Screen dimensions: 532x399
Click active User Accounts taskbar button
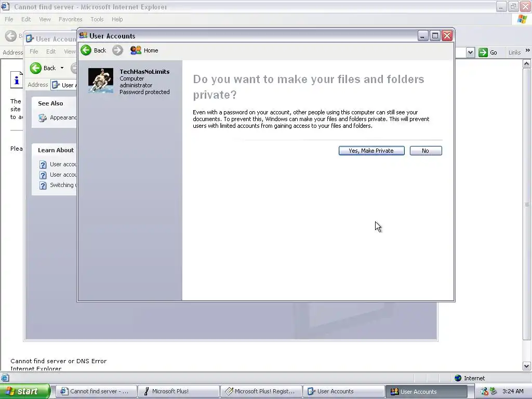click(426, 391)
